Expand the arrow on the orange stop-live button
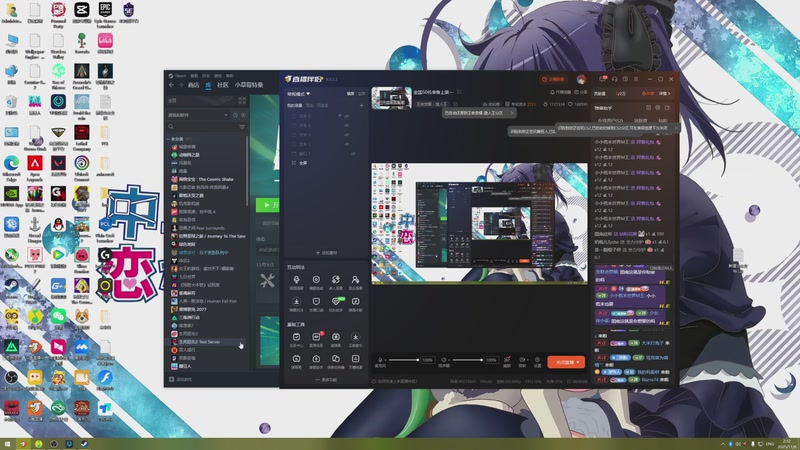The height and width of the screenshot is (450, 800). pyautogui.click(x=578, y=362)
